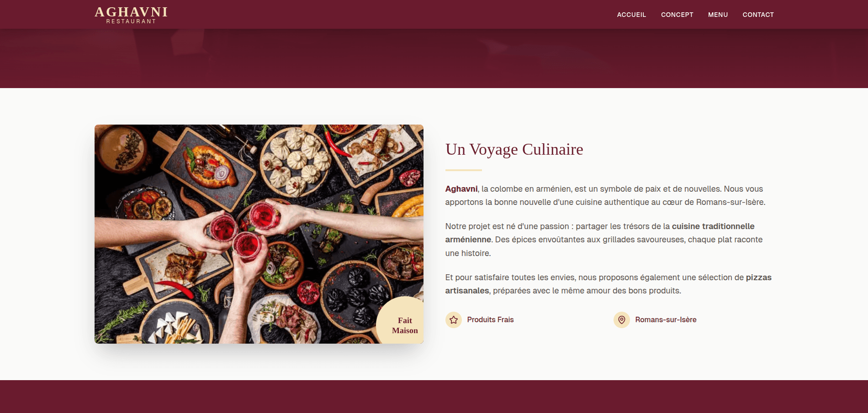This screenshot has width=868, height=413.
Task: Click the star icon beside Produits Frais
Action: point(453,320)
